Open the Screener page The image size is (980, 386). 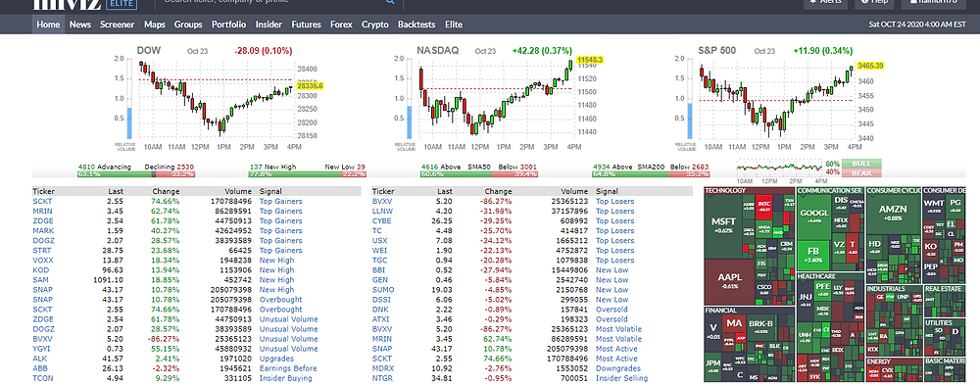click(x=118, y=24)
